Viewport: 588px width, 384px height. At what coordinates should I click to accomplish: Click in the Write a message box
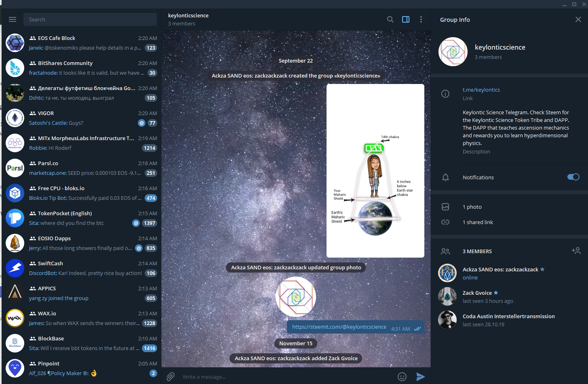pyautogui.click(x=287, y=377)
